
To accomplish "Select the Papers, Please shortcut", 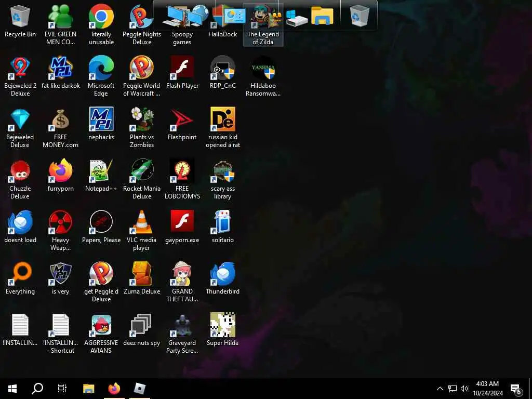I will (101, 227).
